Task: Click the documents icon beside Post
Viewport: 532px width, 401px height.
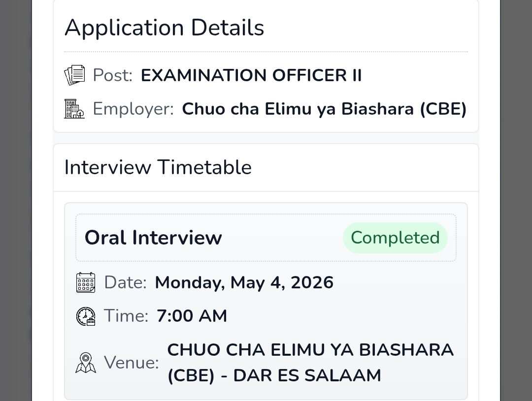Action: (x=74, y=75)
